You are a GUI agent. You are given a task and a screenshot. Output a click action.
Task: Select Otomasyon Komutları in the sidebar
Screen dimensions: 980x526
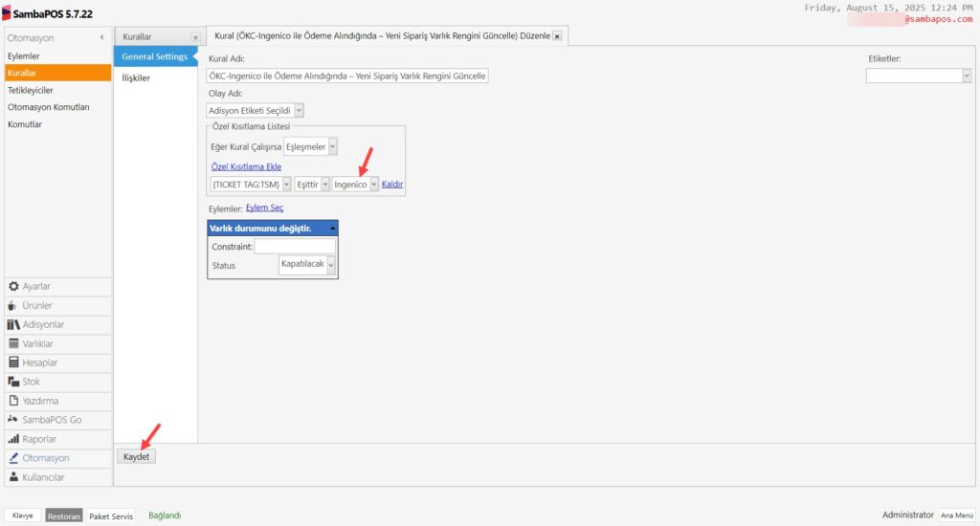click(x=48, y=107)
